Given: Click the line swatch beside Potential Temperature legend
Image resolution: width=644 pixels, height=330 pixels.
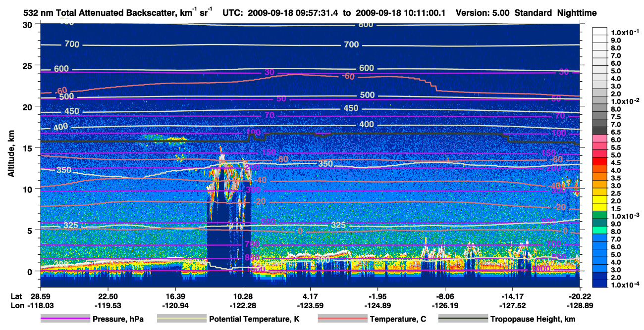Looking at the screenshot, I should coord(181,319).
